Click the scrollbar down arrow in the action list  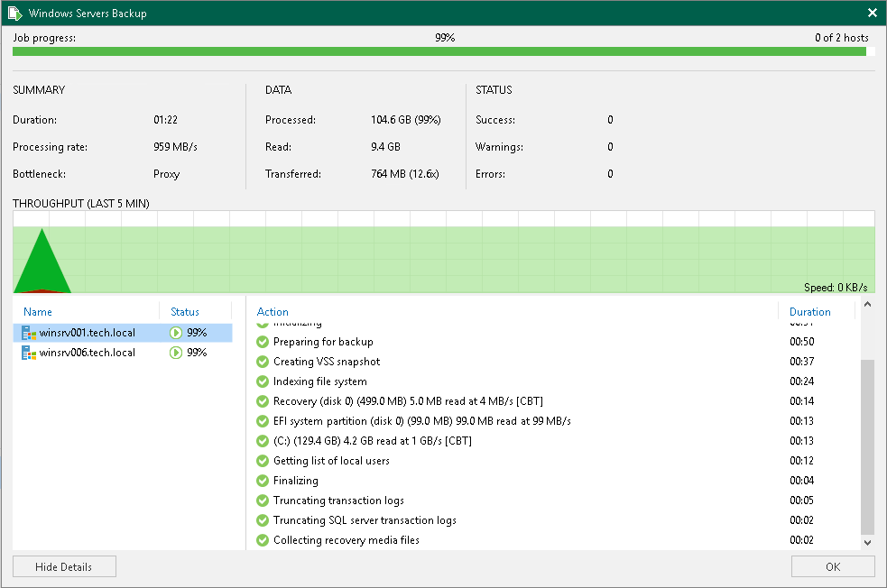867,542
